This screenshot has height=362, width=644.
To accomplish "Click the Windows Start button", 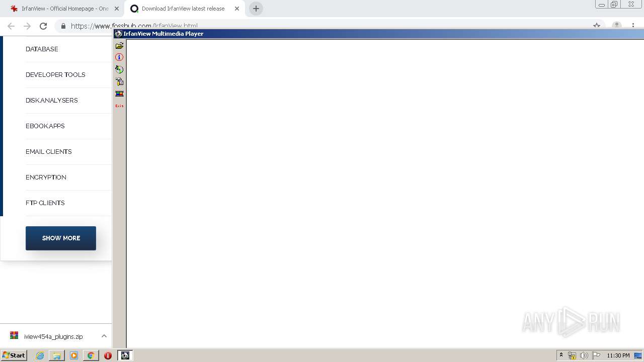I will click(14, 355).
